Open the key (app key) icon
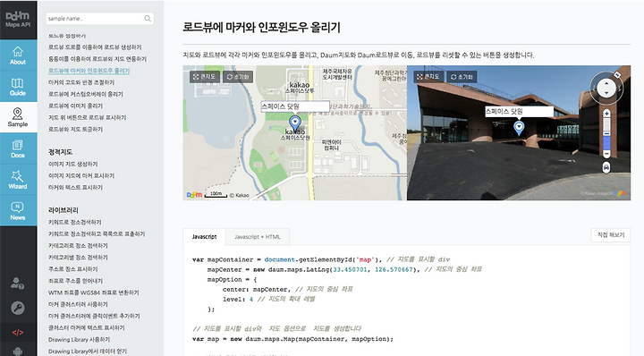This screenshot has height=356, width=644. pos(18,308)
